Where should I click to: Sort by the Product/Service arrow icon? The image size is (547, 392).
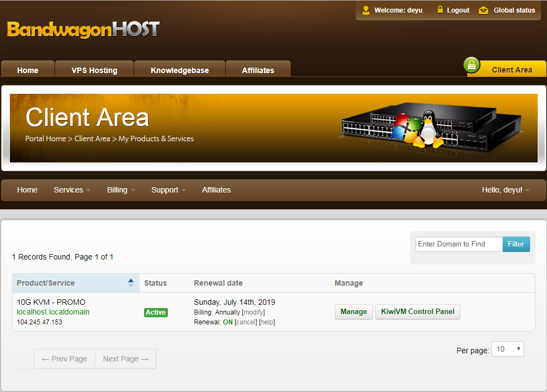click(131, 283)
